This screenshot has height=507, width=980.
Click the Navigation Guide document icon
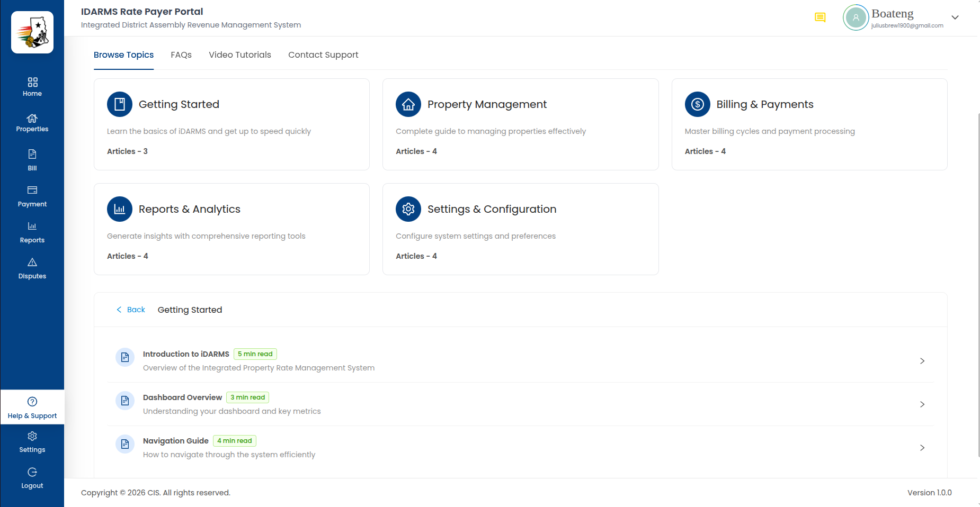click(x=125, y=444)
